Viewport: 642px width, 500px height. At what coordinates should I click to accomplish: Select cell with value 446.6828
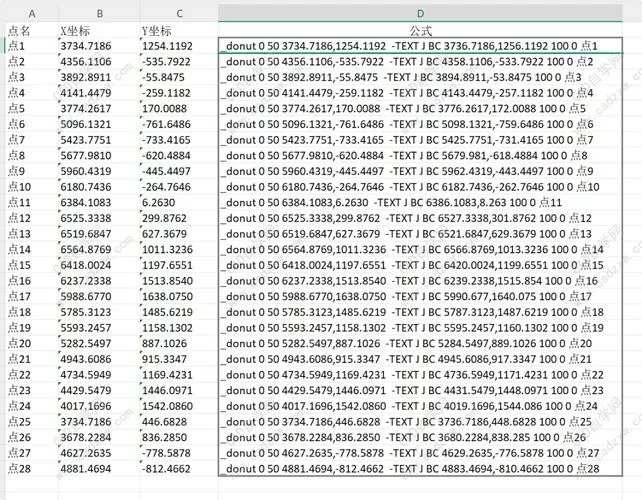pyautogui.click(x=179, y=422)
